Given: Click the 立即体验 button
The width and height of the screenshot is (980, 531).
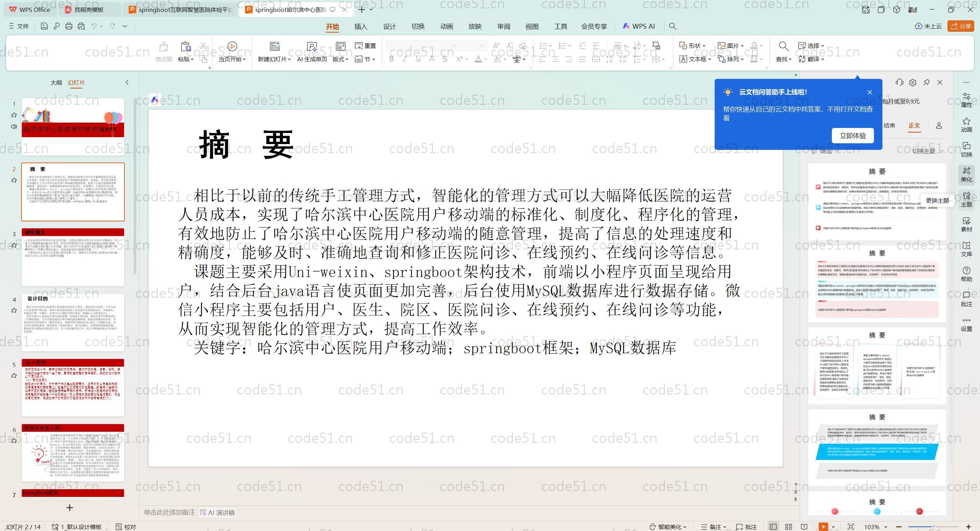Looking at the screenshot, I should (x=853, y=136).
